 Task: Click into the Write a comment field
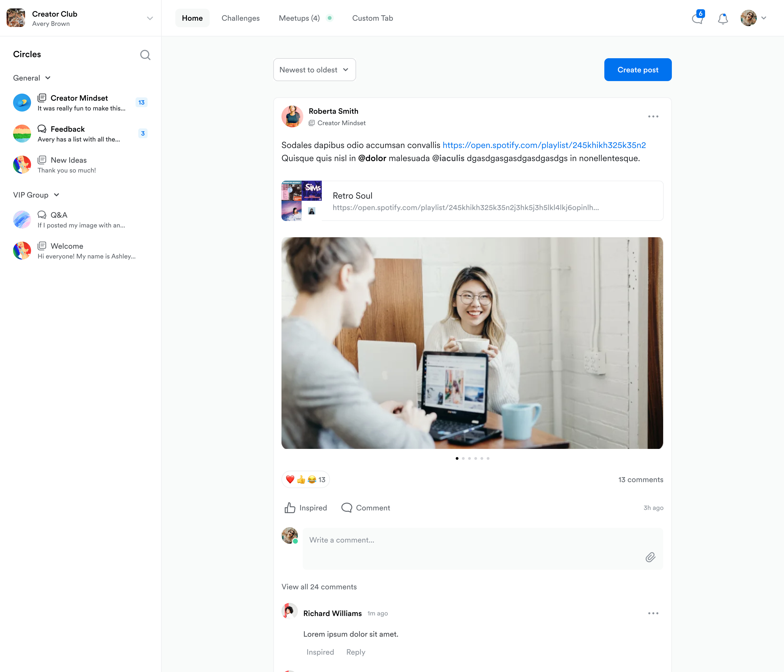click(483, 549)
